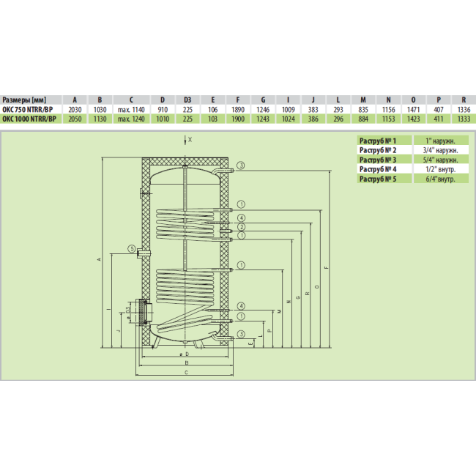Click the circled 5 marker on left side

(x=130, y=249)
